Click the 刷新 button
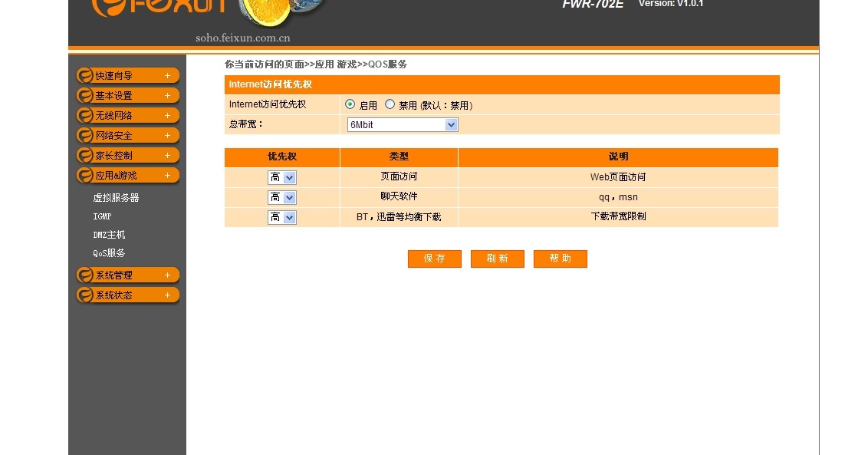Image resolution: width=868 pixels, height=455 pixels. 497,259
